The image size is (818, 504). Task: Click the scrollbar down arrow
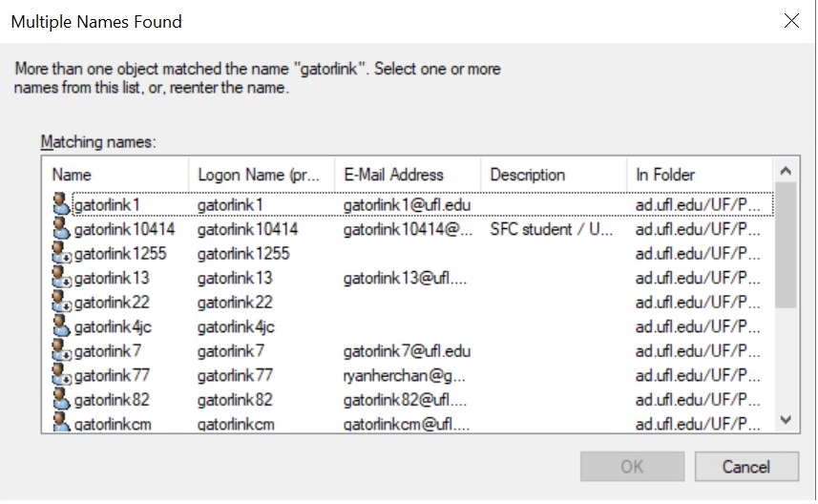tap(786, 419)
